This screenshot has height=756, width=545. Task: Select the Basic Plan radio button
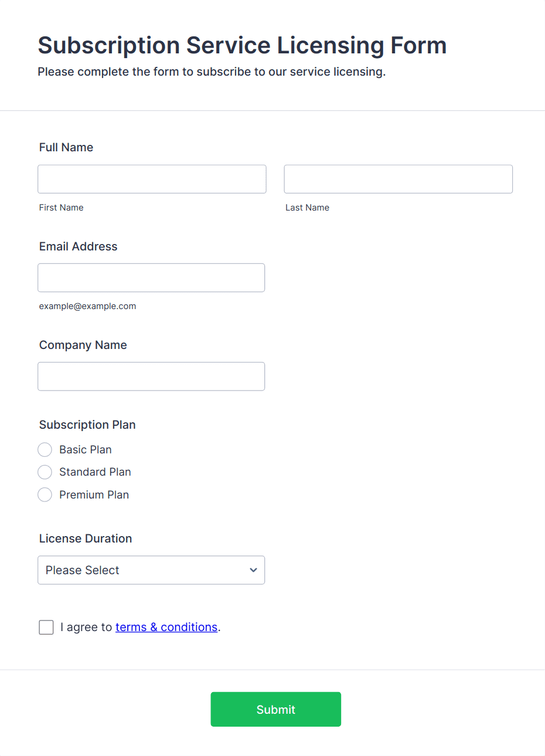(45, 450)
